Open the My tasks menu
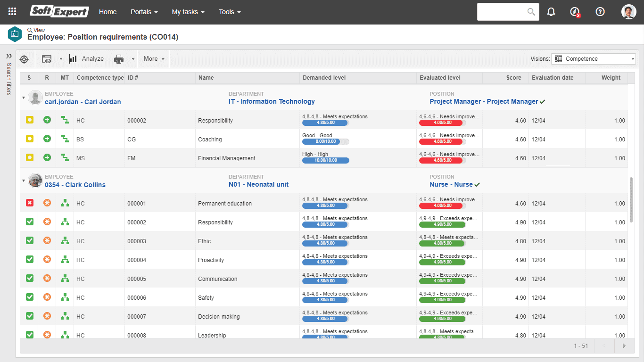Viewport: 644px width, 362px height. [x=188, y=12]
